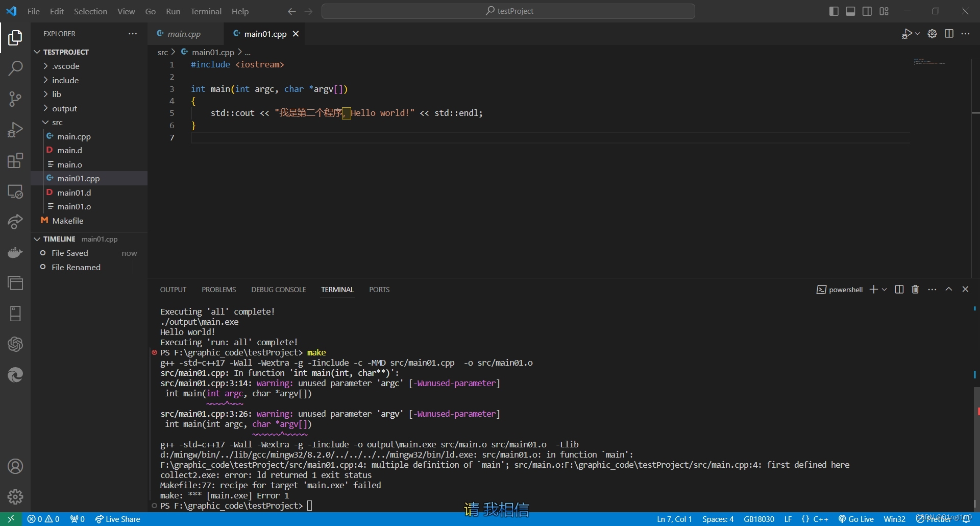The image size is (980, 526).
Task: Switch to the DEBUG CONSOLE tab
Action: (x=279, y=290)
